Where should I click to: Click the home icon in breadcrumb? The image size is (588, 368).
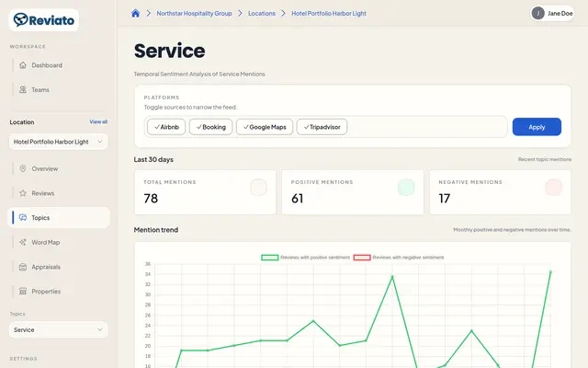[x=136, y=14]
